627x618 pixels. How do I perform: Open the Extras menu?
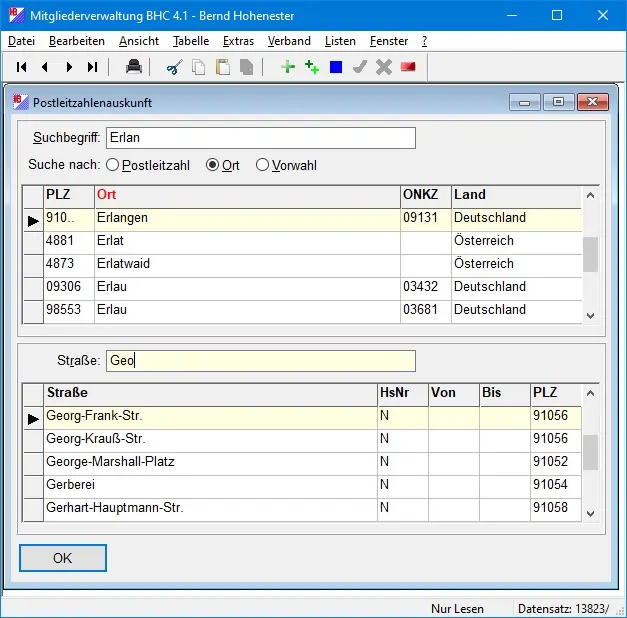(238, 41)
